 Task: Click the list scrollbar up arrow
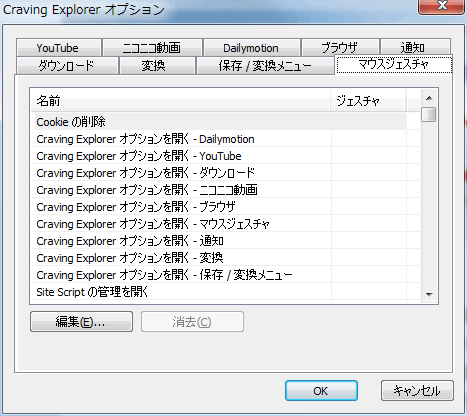click(429, 98)
